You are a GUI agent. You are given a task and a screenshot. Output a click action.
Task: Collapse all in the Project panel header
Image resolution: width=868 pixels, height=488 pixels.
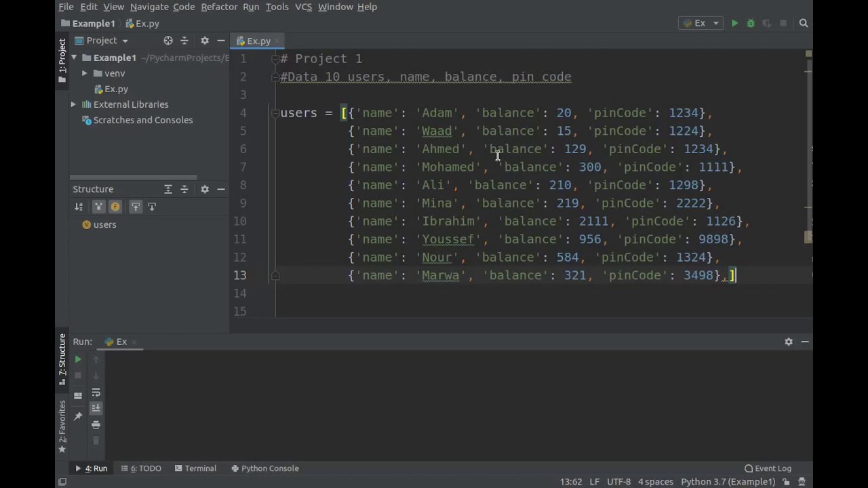(x=184, y=41)
